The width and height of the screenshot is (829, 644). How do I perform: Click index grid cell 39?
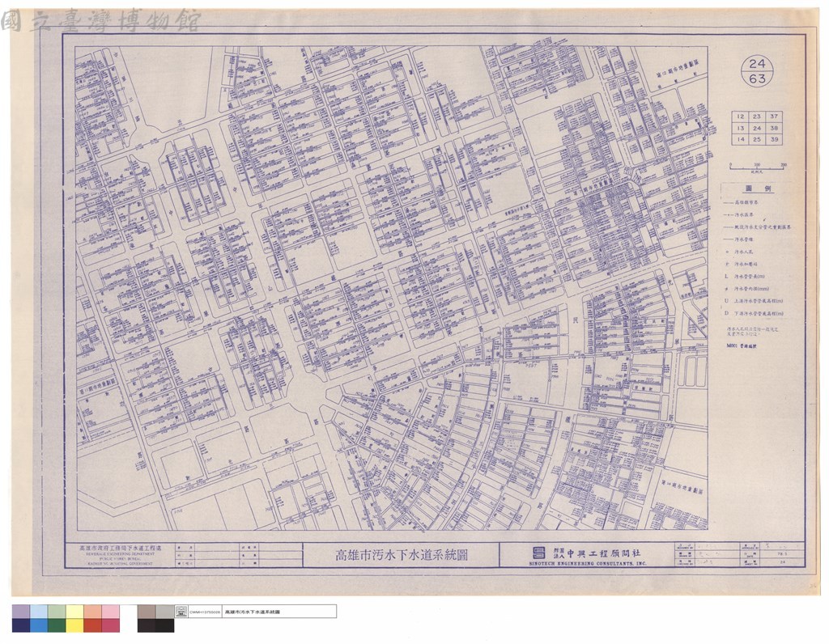pyautogui.click(x=774, y=139)
